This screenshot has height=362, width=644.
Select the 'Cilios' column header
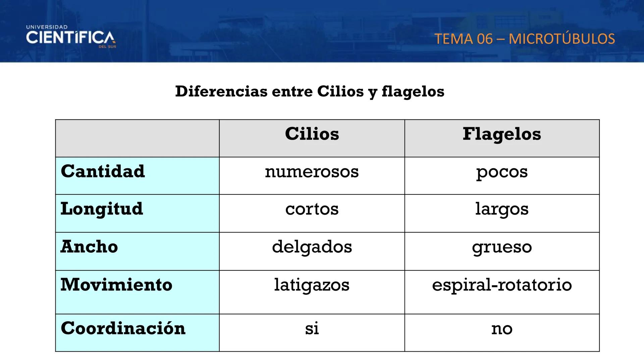pos(312,134)
